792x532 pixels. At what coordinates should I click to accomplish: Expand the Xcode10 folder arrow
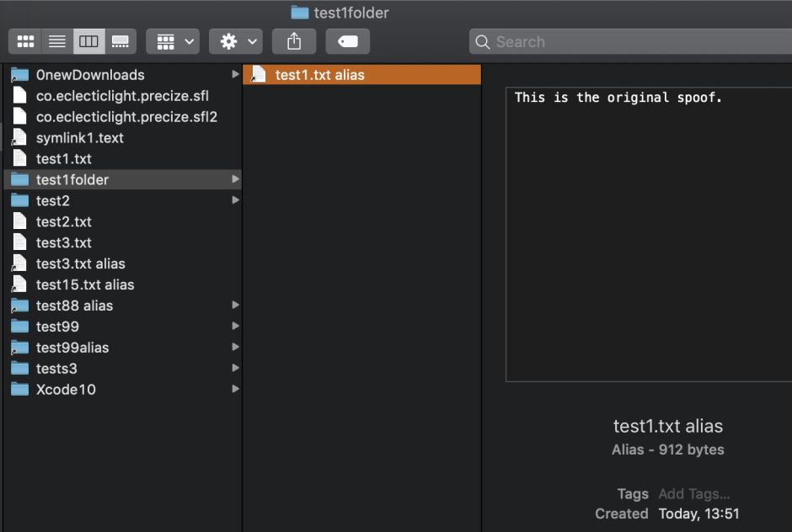point(235,390)
